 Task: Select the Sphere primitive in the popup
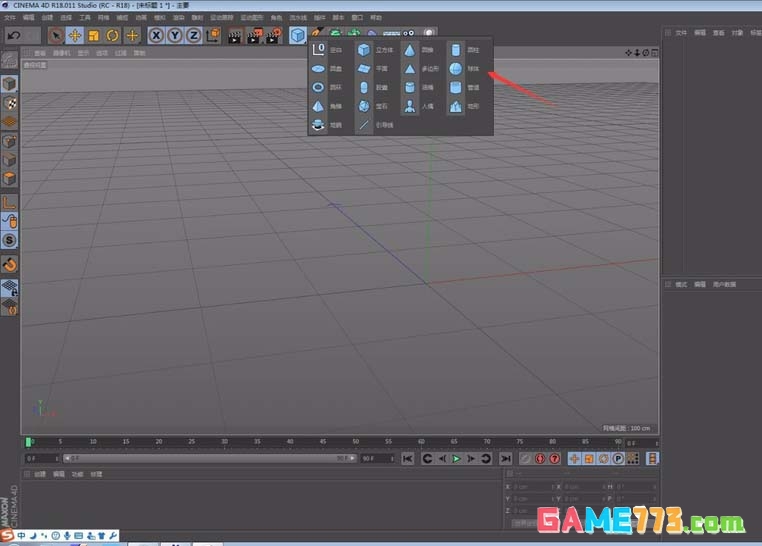click(455, 68)
